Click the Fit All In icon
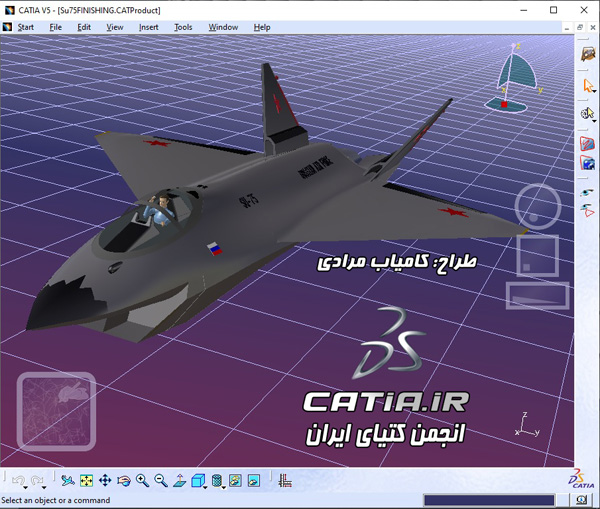Viewport: 600px width, 509px height. point(86,480)
